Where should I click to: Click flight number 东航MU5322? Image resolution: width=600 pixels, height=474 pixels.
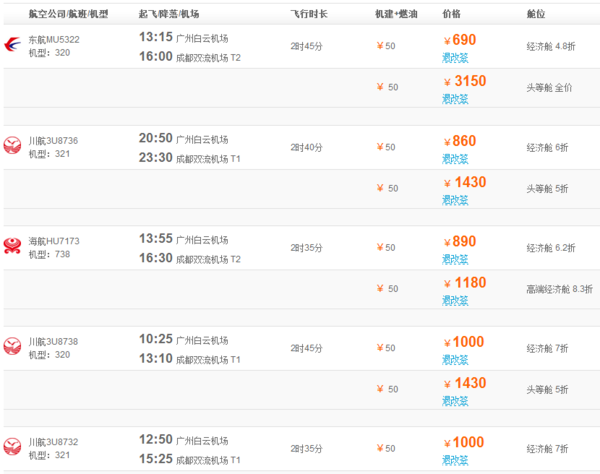click(x=54, y=40)
